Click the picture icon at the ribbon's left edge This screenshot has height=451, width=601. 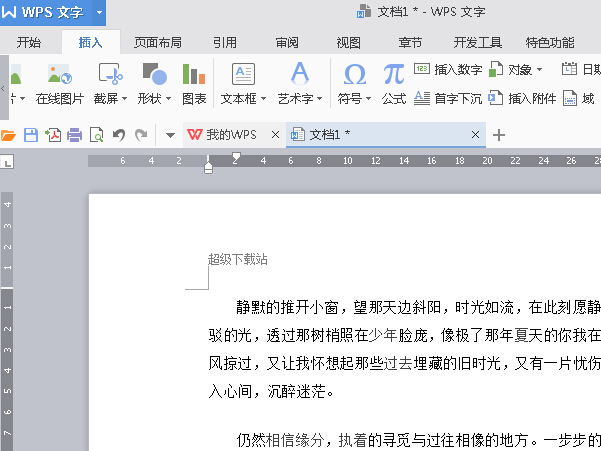point(15,75)
